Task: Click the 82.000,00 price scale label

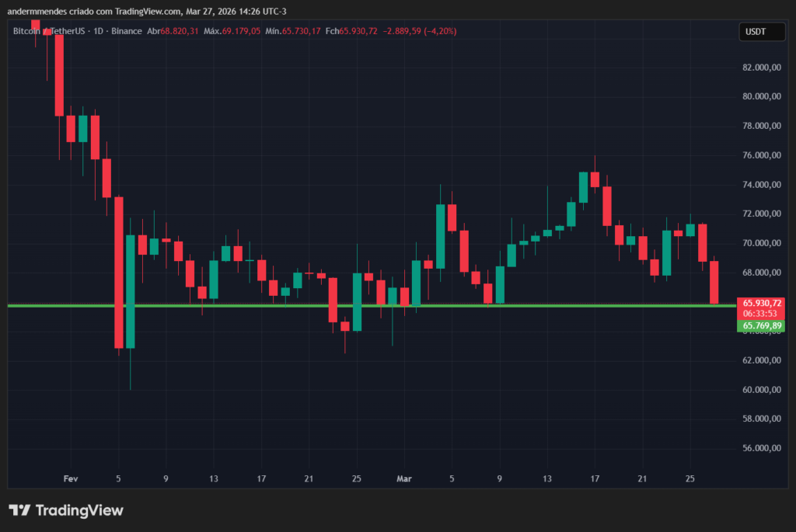Action: [760, 68]
